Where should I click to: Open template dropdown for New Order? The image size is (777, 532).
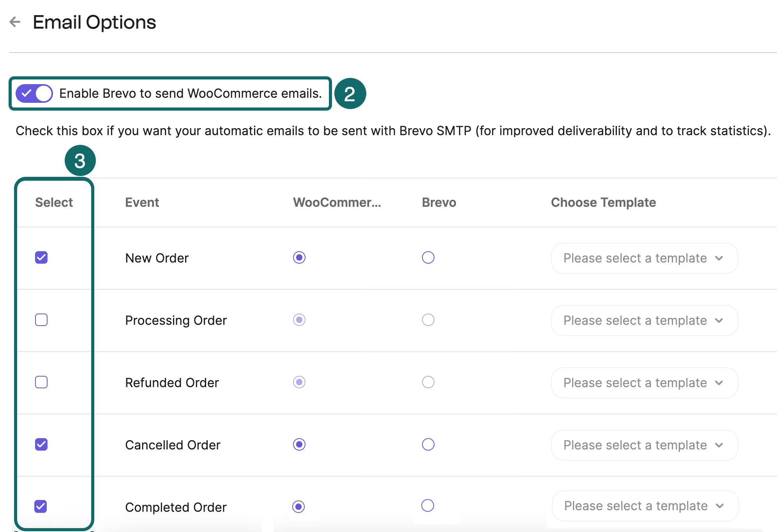[645, 258]
